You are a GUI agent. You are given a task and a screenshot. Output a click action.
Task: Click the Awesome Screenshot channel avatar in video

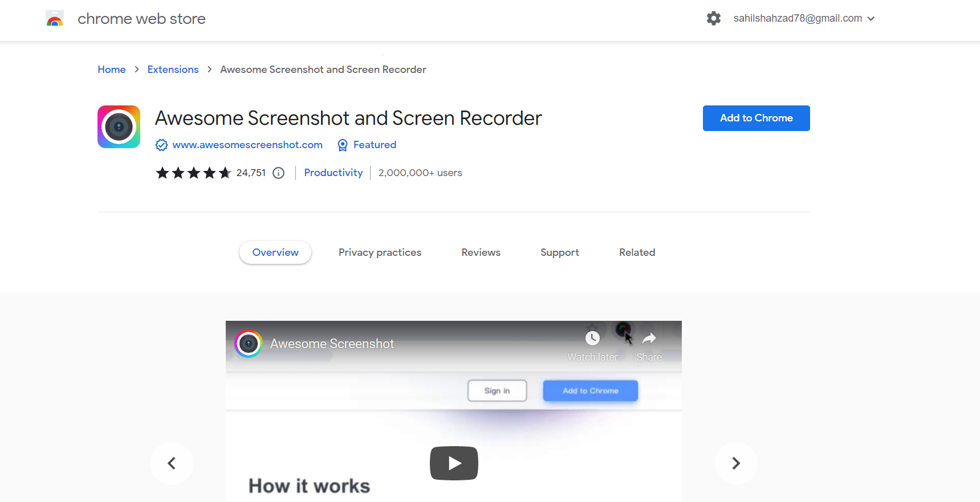(249, 344)
